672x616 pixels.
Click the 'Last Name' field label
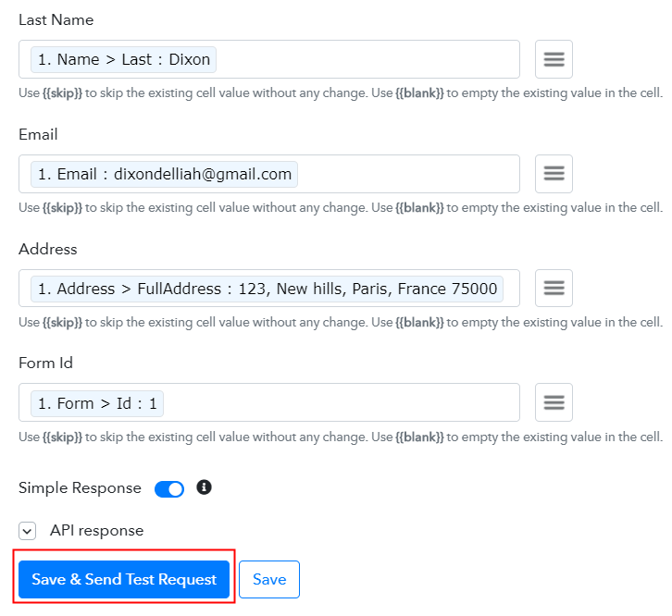pos(56,19)
